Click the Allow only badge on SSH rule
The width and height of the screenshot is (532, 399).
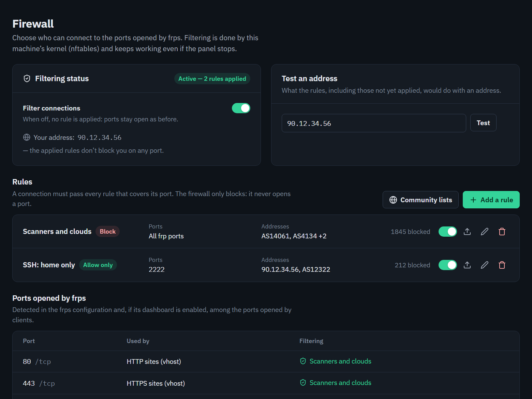tap(98, 265)
